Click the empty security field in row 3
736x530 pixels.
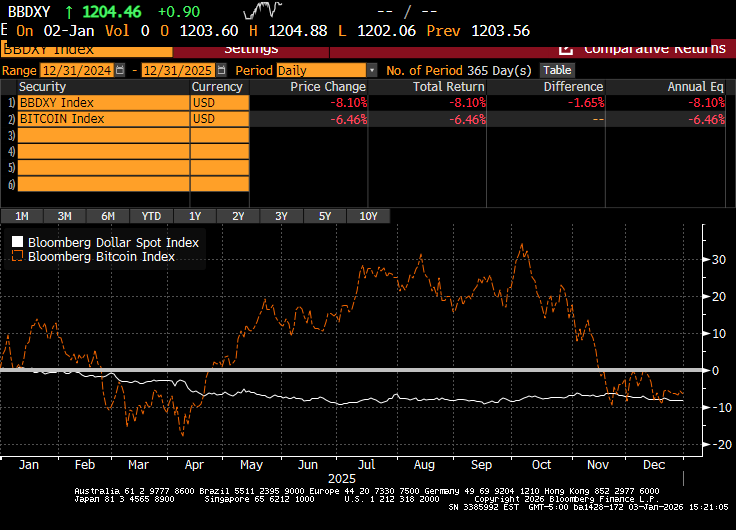pyautogui.click(x=104, y=135)
